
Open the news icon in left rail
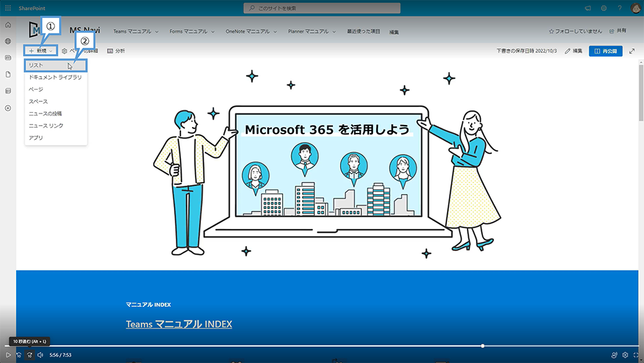[8, 57]
